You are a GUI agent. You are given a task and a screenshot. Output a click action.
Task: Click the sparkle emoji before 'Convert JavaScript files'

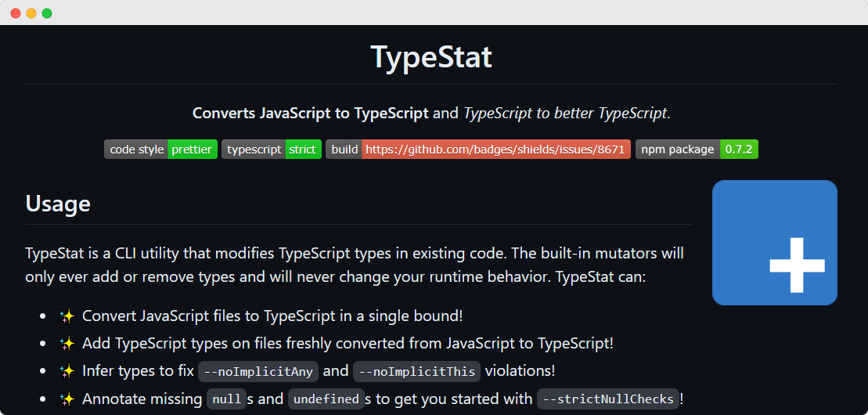point(67,316)
